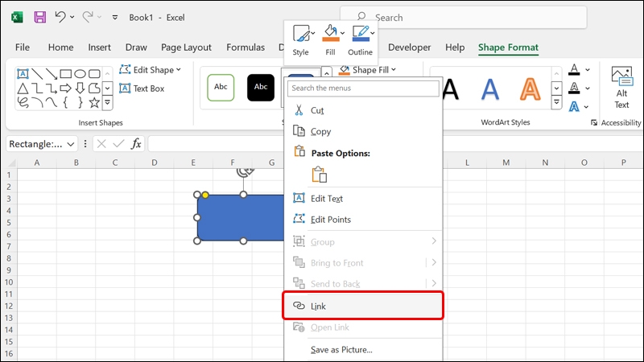This screenshot has width=644, height=362.
Task: Apply the white green-outline Abc shape style
Action: (221, 88)
